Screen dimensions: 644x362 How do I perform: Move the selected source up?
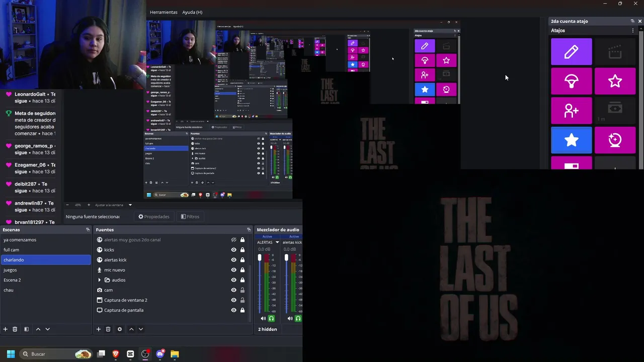tap(131, 329)
